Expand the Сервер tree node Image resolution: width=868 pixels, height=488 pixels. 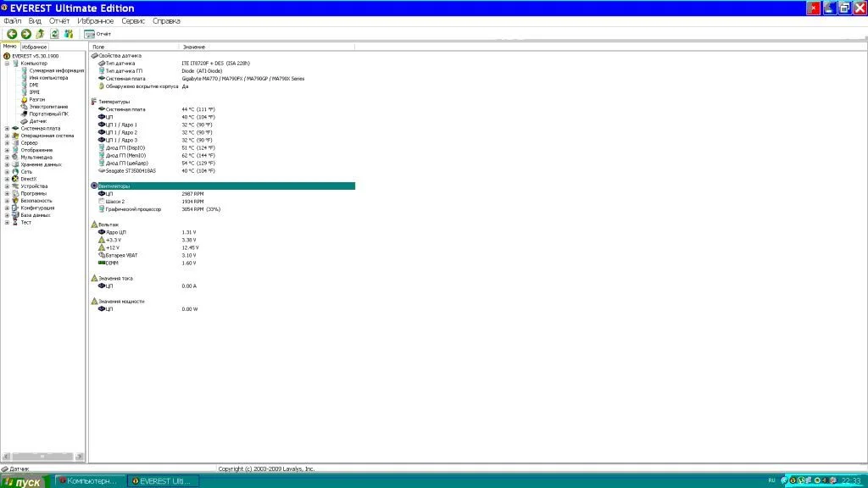click(7, 142)
